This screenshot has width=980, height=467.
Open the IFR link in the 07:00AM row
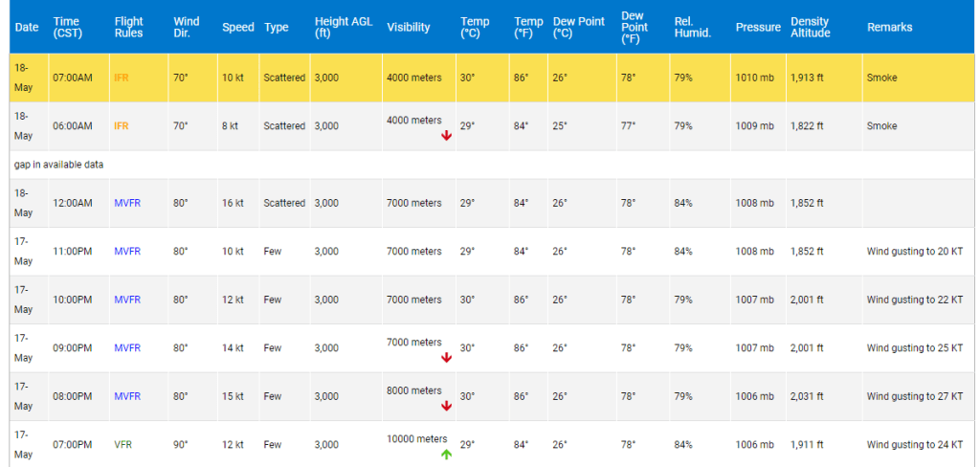click(x=121, y=78)
